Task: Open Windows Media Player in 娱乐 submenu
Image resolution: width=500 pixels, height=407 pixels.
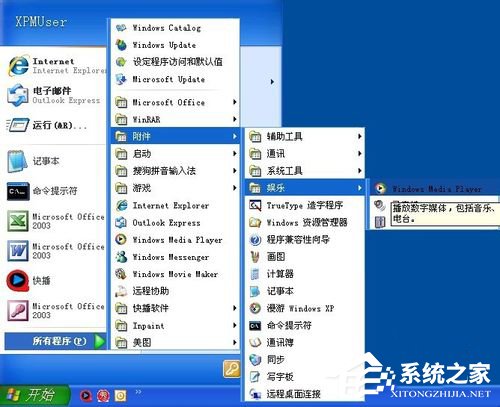Action: coord(435,189)
